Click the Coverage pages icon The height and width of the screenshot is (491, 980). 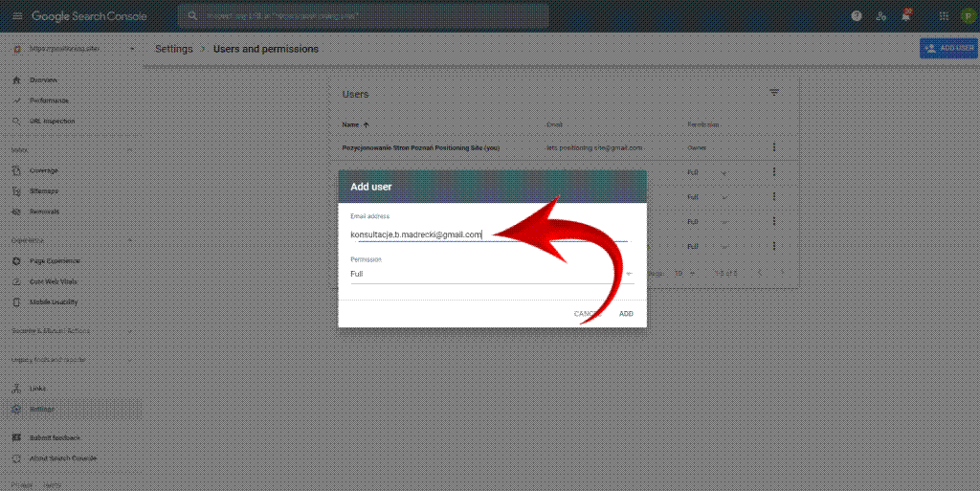17,170
